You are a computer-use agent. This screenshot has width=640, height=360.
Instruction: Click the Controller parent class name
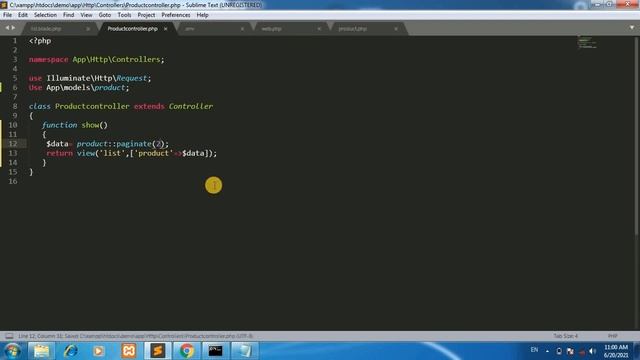pos(191,107)
